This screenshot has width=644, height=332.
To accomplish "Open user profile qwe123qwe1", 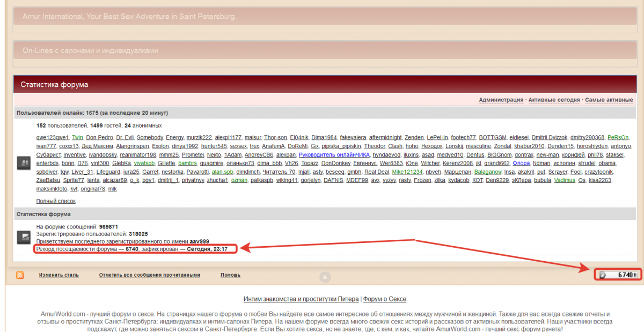I will click(x=52, y=137).
